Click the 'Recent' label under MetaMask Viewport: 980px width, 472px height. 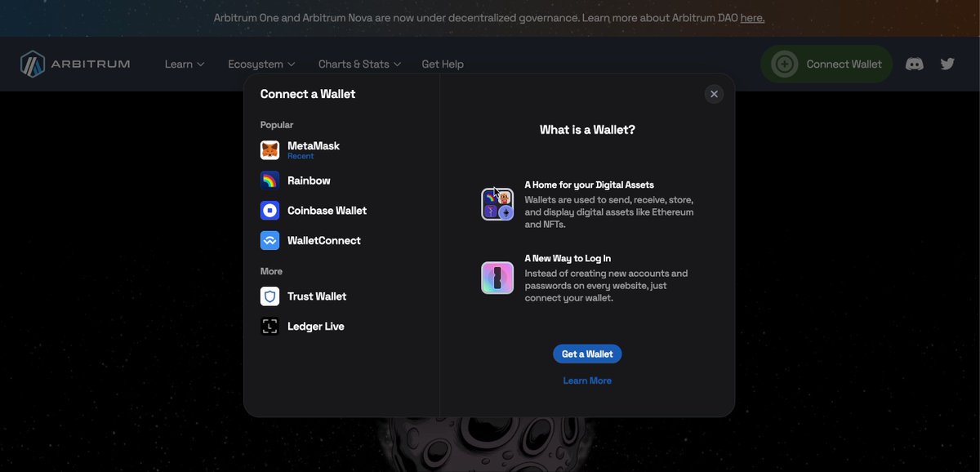point(301,156)
